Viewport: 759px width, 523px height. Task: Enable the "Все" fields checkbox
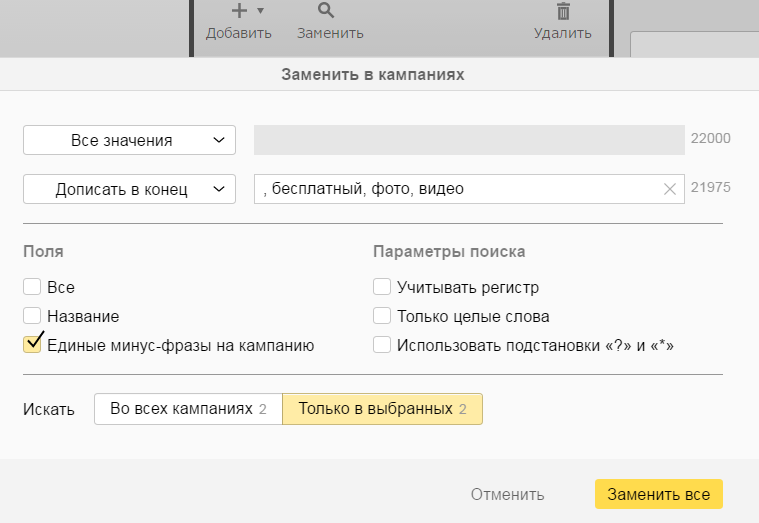[x=32, y=287]
